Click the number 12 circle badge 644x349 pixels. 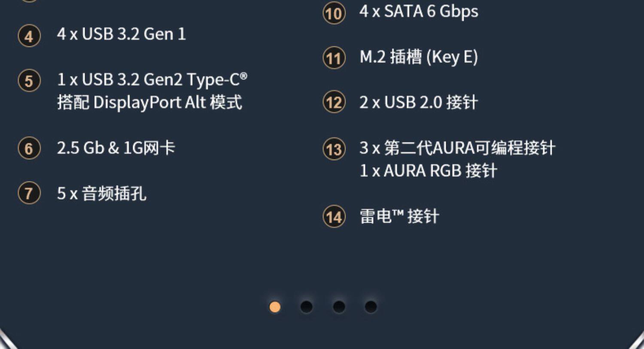334,103
